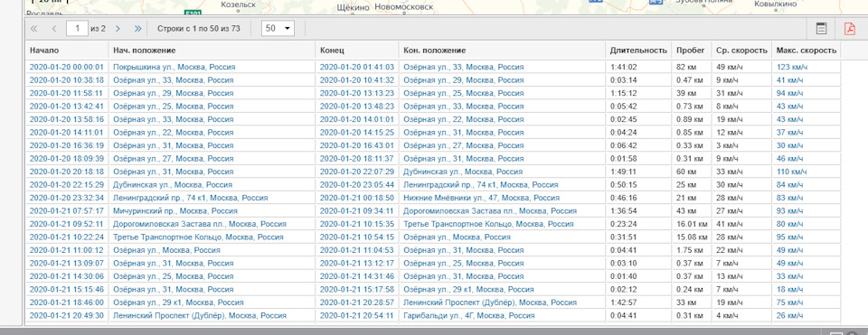The width and height of the screenshot is (868, 335).
Task: Select duration cell 1:49:11
Action: point(638,172)
